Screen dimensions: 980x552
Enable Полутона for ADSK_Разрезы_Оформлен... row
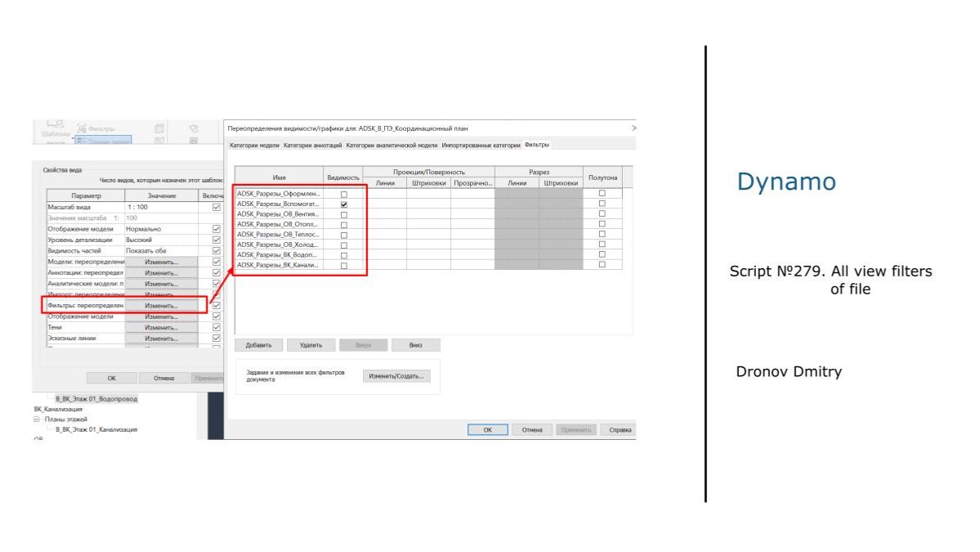(x=602, y=193)
